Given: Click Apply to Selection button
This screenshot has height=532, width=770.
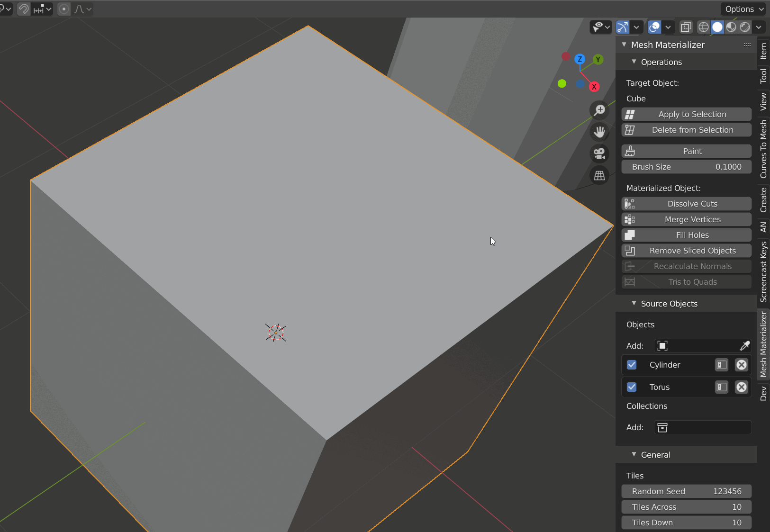Looking at the screenshot, I should [687, 114].
